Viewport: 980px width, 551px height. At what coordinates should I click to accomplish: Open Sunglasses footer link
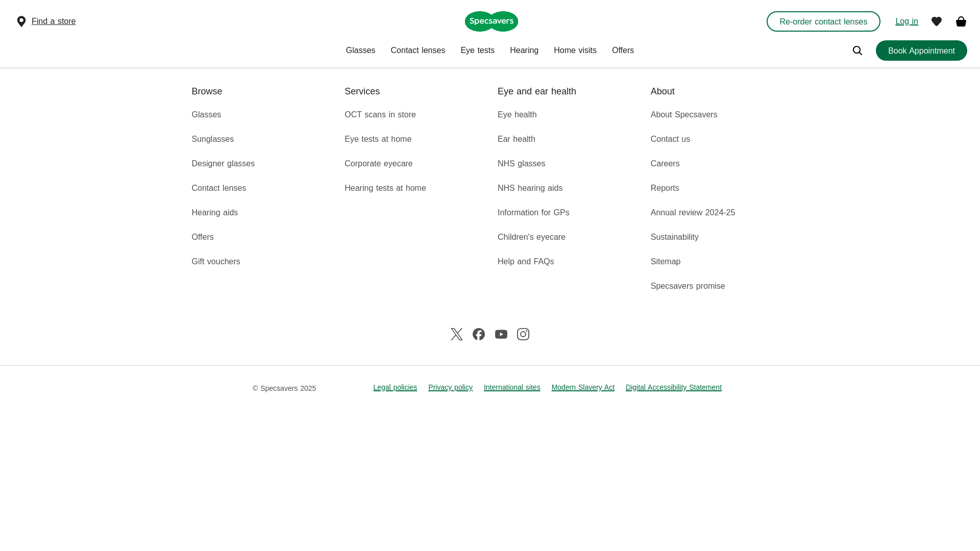[x=212, y=139]
